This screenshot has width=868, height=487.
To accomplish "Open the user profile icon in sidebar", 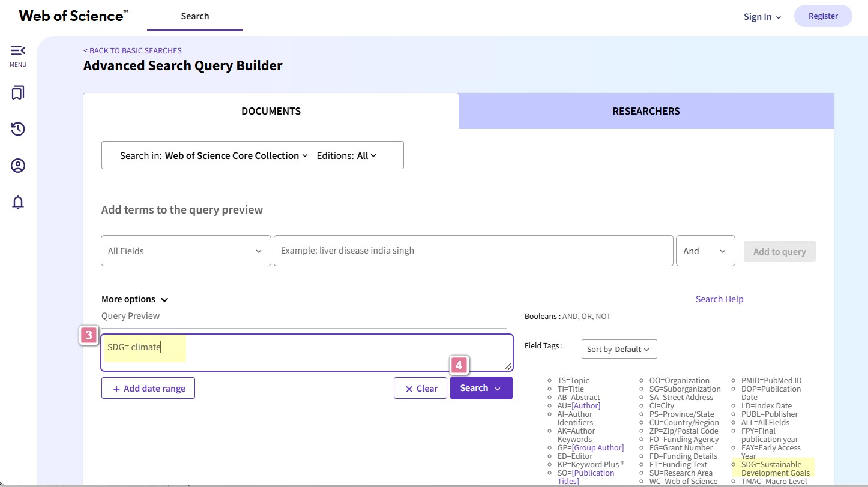I will pos(18,166).
